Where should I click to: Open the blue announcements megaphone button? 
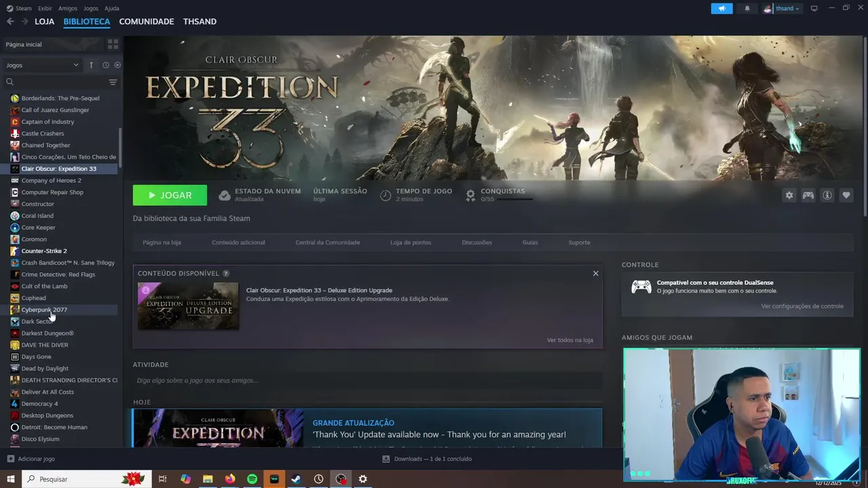pos(722,8)
